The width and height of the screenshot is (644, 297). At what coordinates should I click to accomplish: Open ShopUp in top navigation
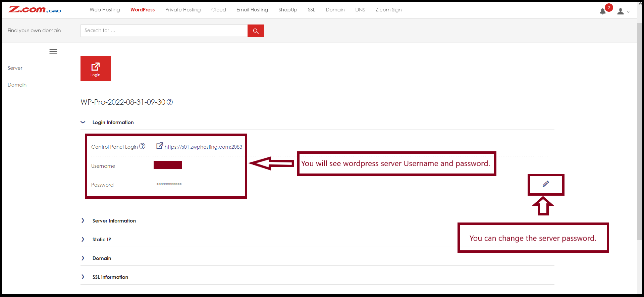click(x=288, y=10)
